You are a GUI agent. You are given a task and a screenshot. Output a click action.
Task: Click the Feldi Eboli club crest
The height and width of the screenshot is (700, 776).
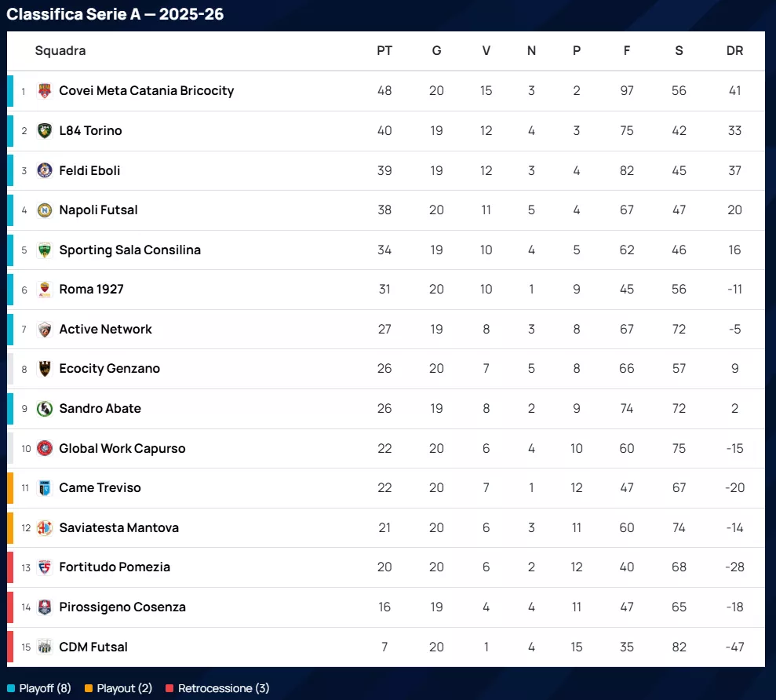[x=45, y=170]
